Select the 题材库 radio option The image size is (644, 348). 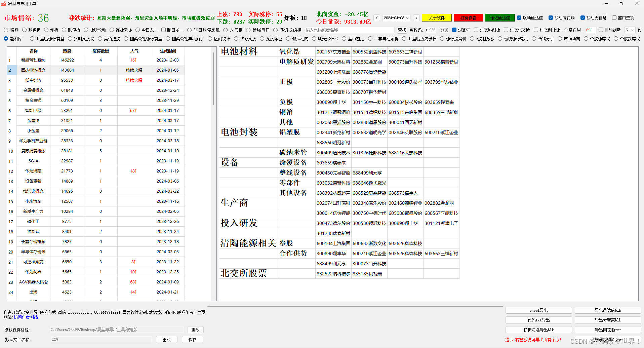point(6,39)
